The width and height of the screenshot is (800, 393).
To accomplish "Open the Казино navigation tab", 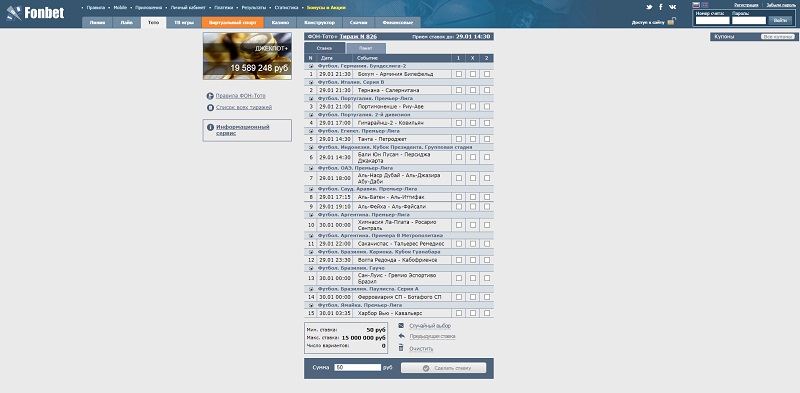I will point(280,22).
